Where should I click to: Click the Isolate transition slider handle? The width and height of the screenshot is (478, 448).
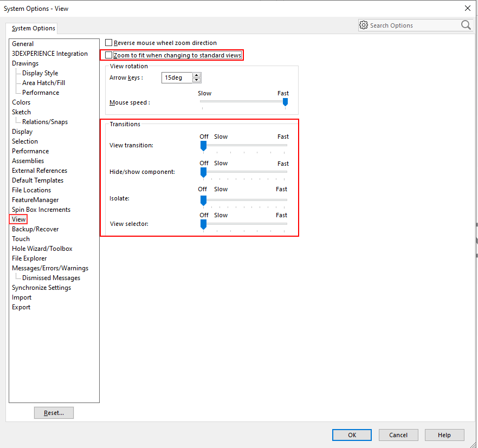[x=203, y=201]
